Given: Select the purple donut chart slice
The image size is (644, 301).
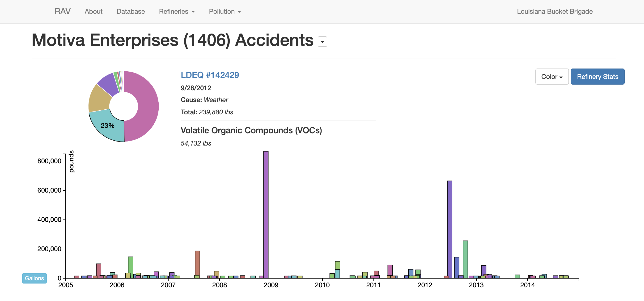Looking at the screenshot, I should click(x=109, y=84).
